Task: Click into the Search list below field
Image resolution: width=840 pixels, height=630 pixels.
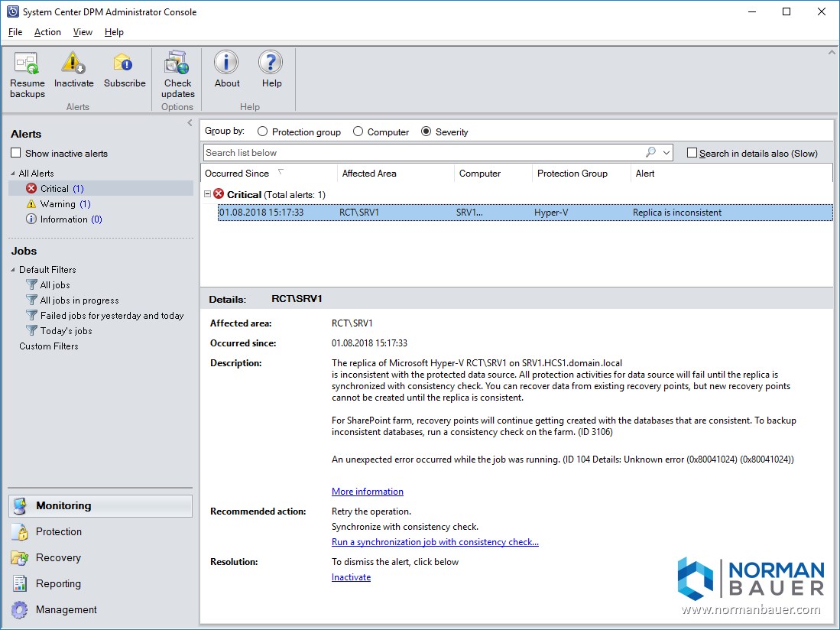Action: point(423,153)
